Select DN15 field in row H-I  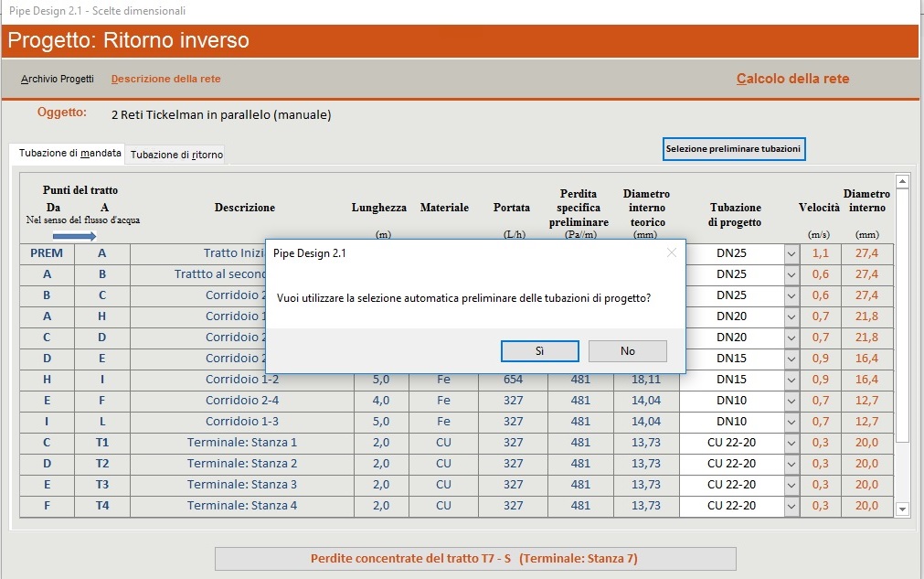732,380
